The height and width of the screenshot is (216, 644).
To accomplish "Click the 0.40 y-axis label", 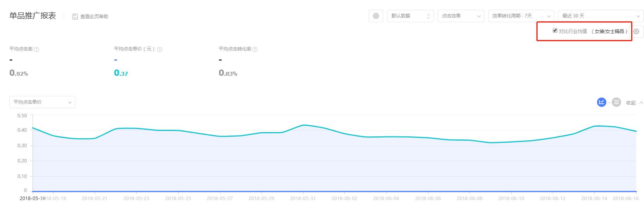I will [x=22, y=130].
